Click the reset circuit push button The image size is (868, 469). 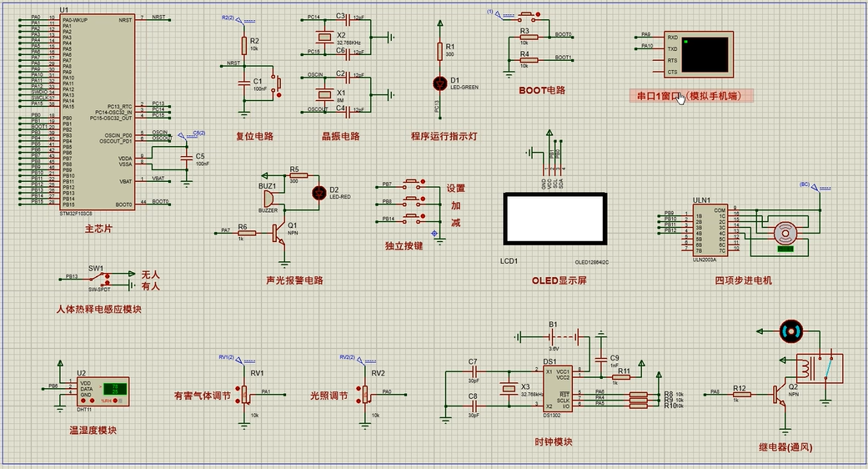point(276,83)
